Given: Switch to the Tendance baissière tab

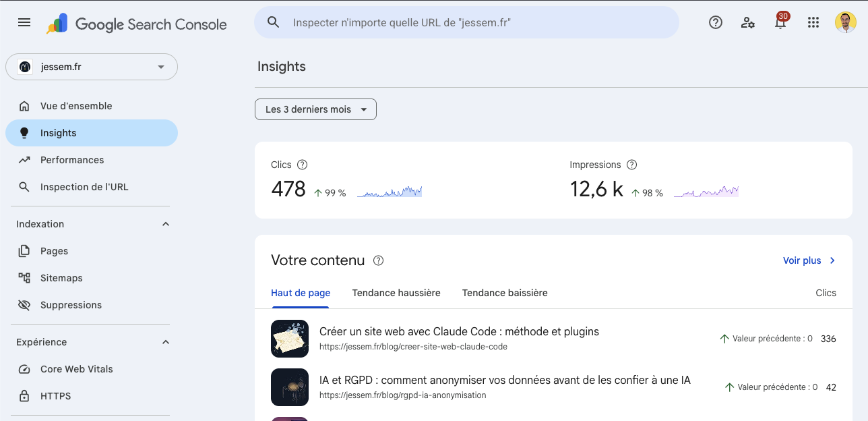Looking at the screenshot, I should 505,293.
